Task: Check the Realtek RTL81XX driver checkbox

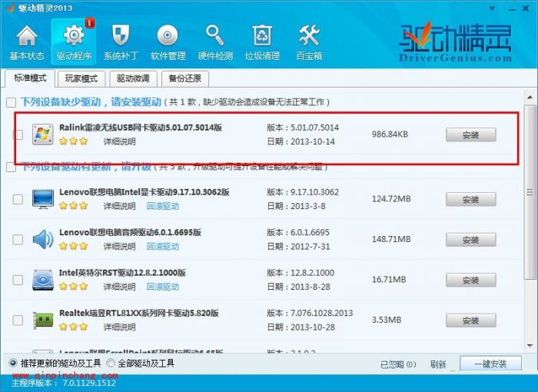Action: [x=18, y=321]
